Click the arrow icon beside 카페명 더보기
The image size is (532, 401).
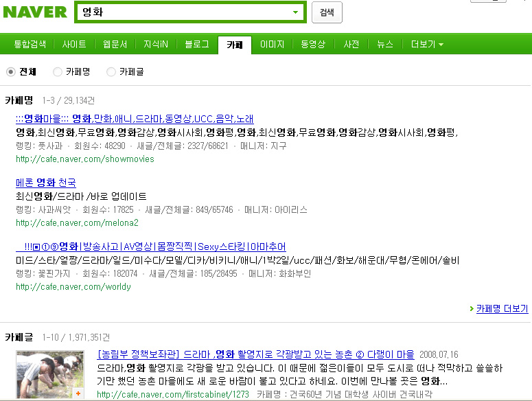[472, 309]
